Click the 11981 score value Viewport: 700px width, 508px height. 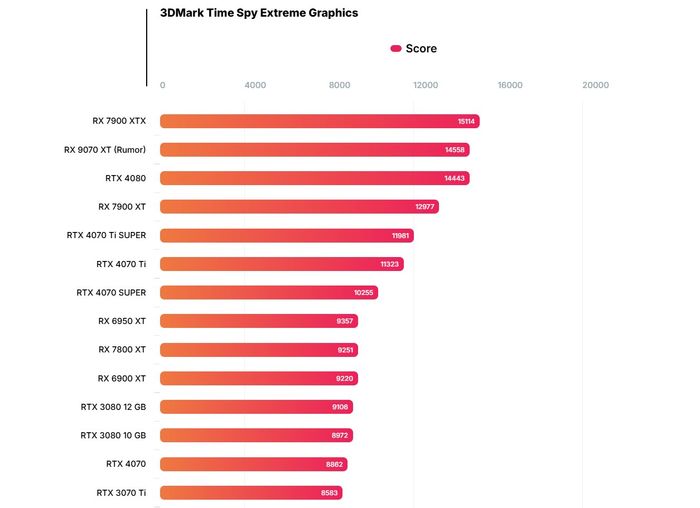coord(400,236)
